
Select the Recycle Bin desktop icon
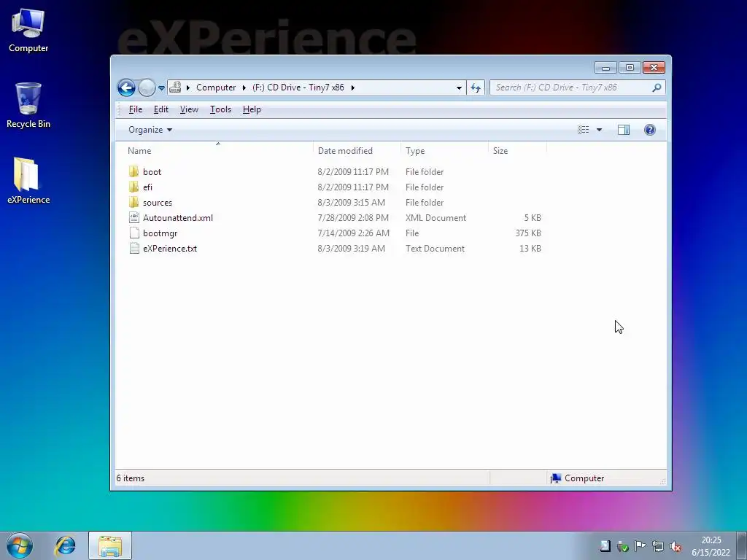[28, 106]
